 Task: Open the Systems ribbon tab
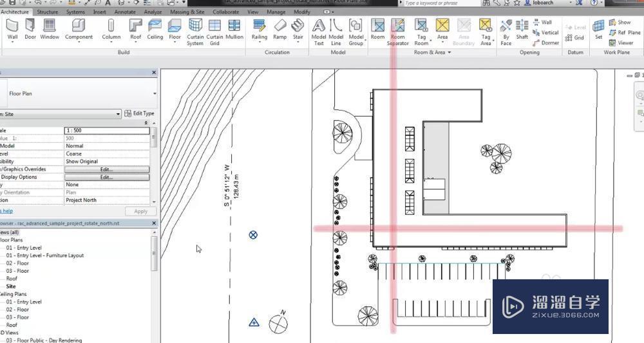[75, 12]
